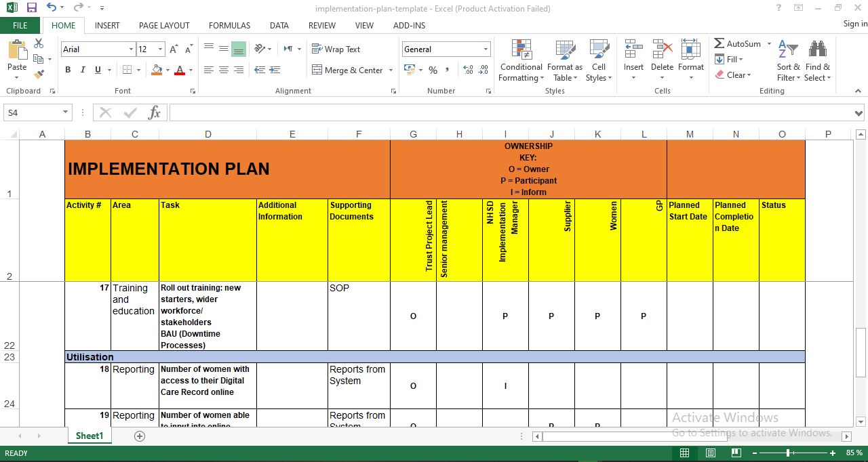Switch to the FORMULAS ribbon tab
868x462 pixels.
(229, 25)
